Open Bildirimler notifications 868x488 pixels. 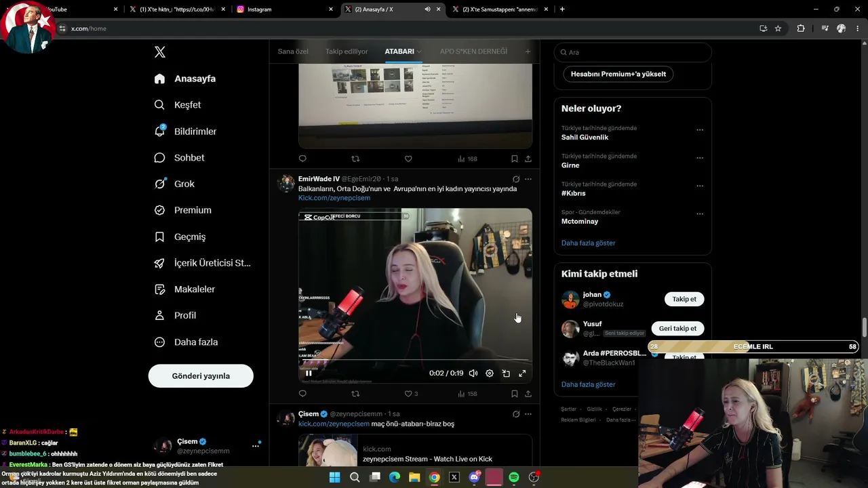[x=185, y=131]
